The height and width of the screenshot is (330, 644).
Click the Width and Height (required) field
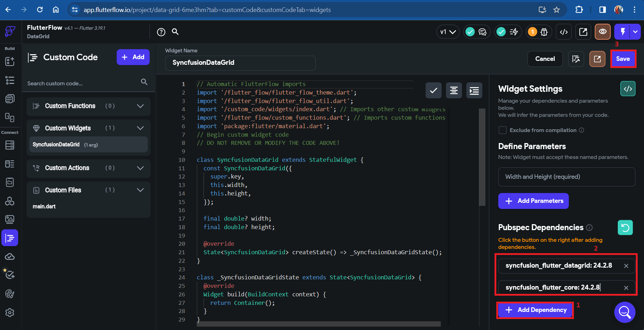tap(567, 177)
